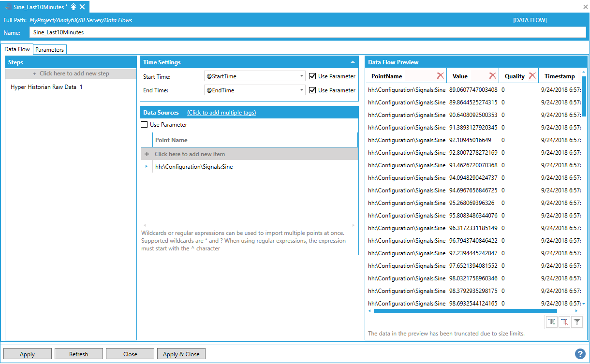Click the remove column icon in preview
This screenshot has width=590, height=364.
[x=564, y=322]
